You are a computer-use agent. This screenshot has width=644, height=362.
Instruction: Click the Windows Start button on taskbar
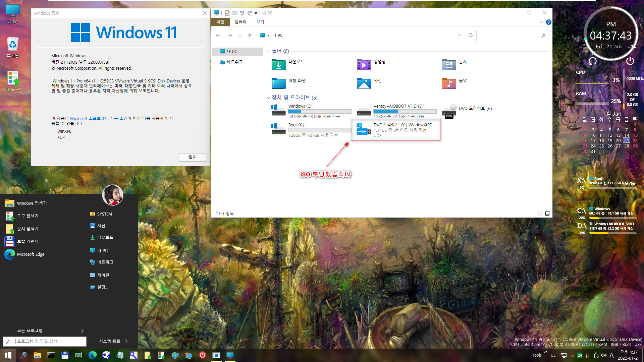click(x=8, y=355)
